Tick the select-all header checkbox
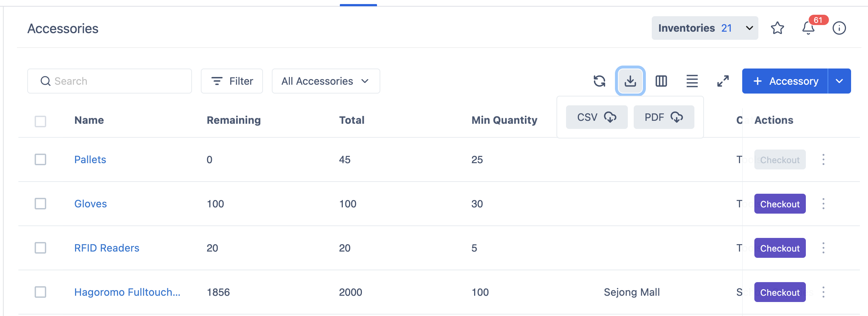This screenshot has width=868, height=316. [40, 121]
